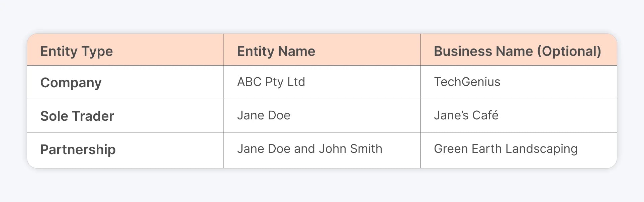Screen dimensions: 644x202
Task: Click the word Green in Green Earth
Action: (x=451, y=149)
